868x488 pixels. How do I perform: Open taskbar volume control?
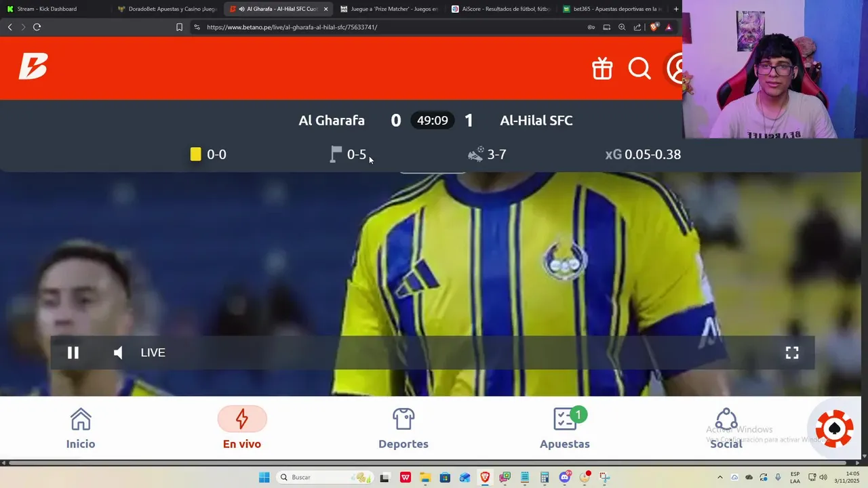[823, 477]
